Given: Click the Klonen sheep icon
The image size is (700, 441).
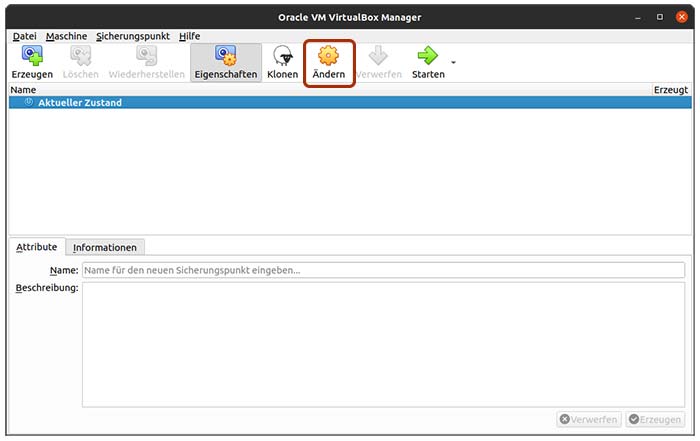Looking at the screenshot, I should [x=283, y=55].
